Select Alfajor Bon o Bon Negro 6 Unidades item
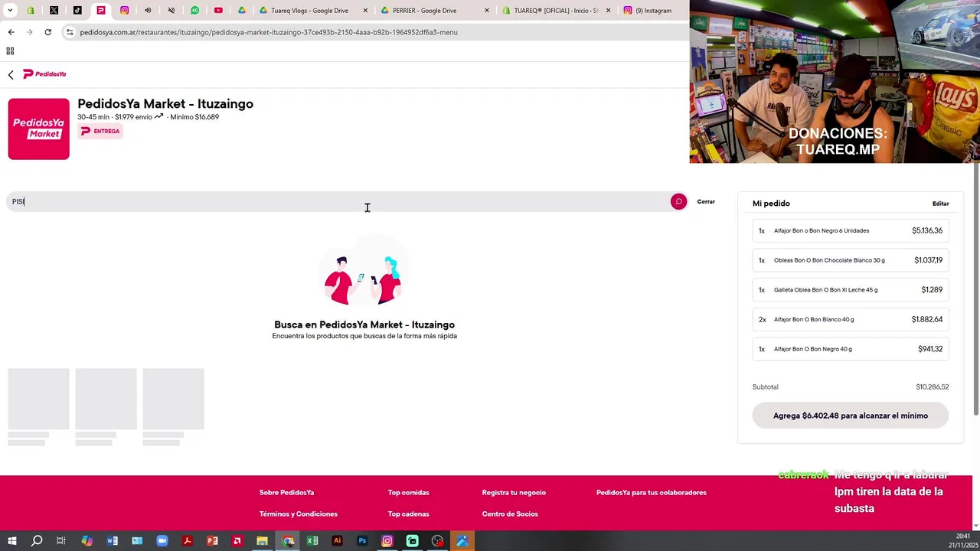This screenshot has width=980, height=551. point(851,230)
